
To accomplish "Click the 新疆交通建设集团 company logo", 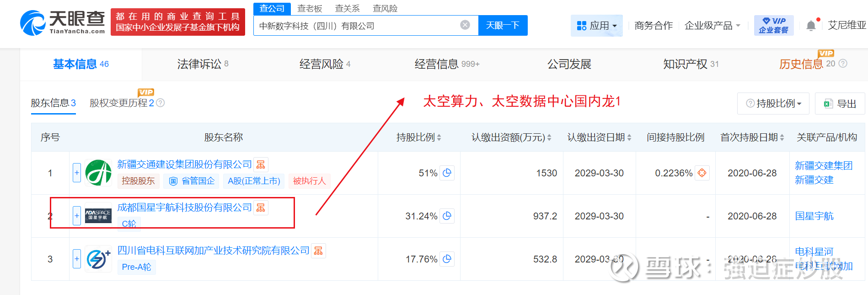I will (x=98, y=173).
